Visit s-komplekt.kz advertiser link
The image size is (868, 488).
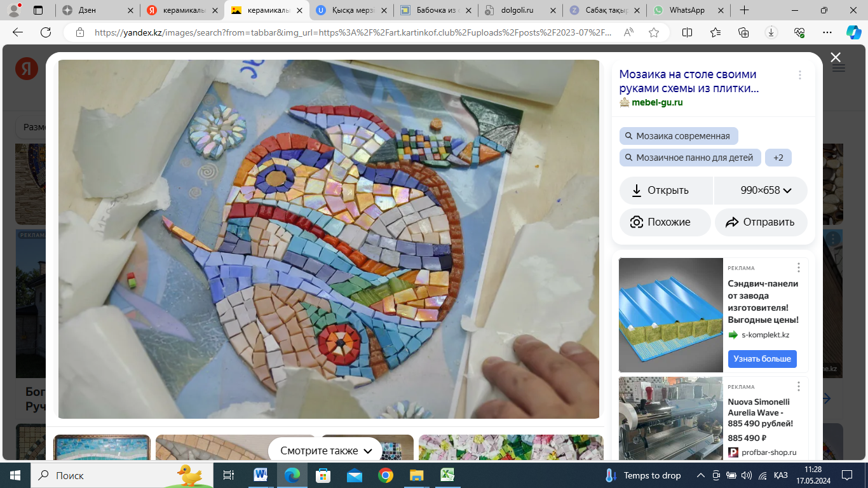pyautogui.click(x=765, y=335)
